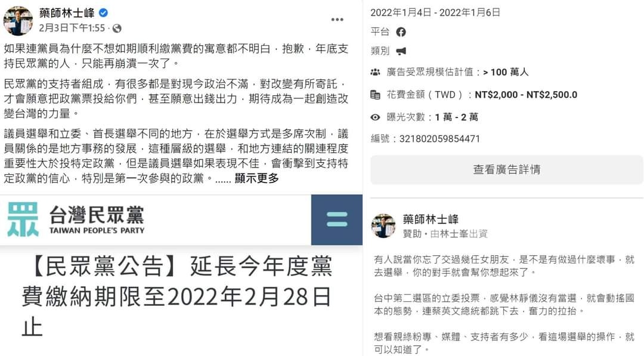Click the sponsored ad page name 藥師林士峰
The height and width of the screenshot is (356, 644).
(431, 219)
